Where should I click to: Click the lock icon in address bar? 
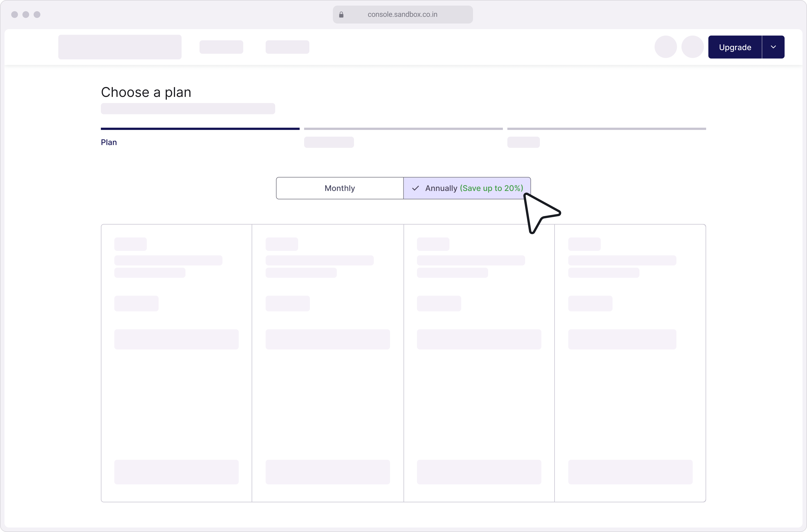341,15
